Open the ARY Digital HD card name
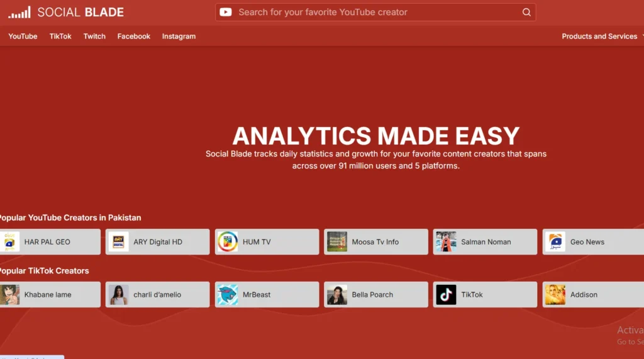 pyautogui.click(x=158, y=242)
